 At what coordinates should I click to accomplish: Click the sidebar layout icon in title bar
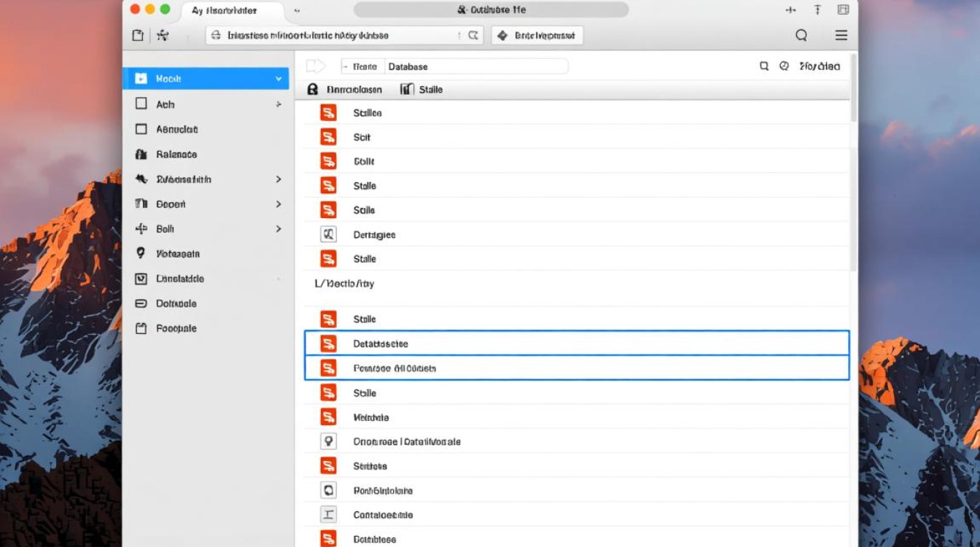tap(843, 9)
